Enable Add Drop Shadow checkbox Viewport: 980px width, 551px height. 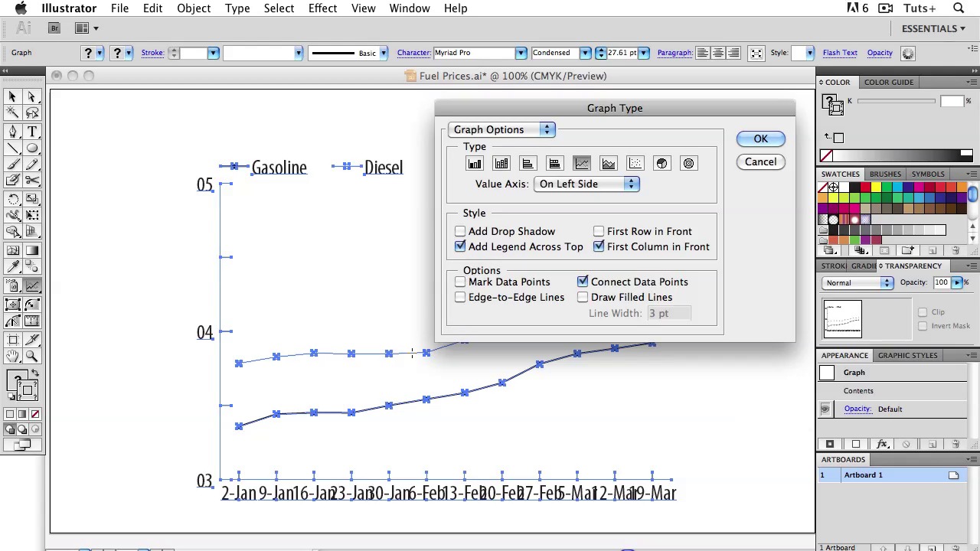pos(460,231)
